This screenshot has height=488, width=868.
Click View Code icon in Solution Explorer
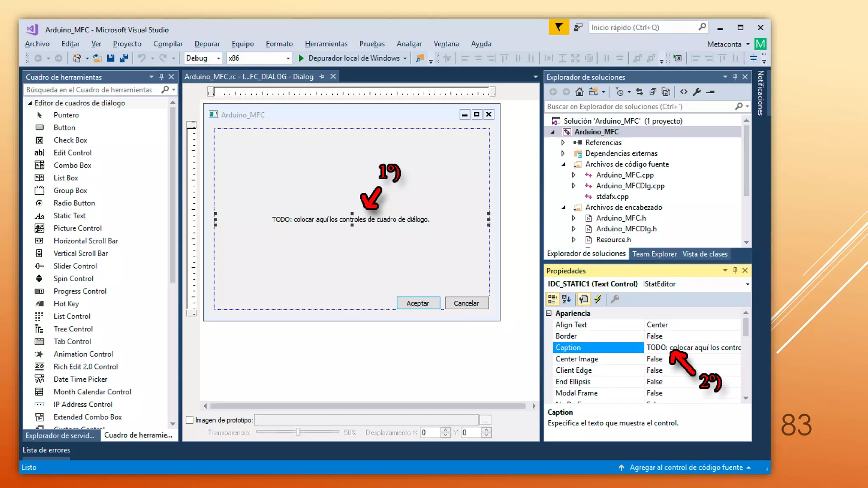[684, 91]
